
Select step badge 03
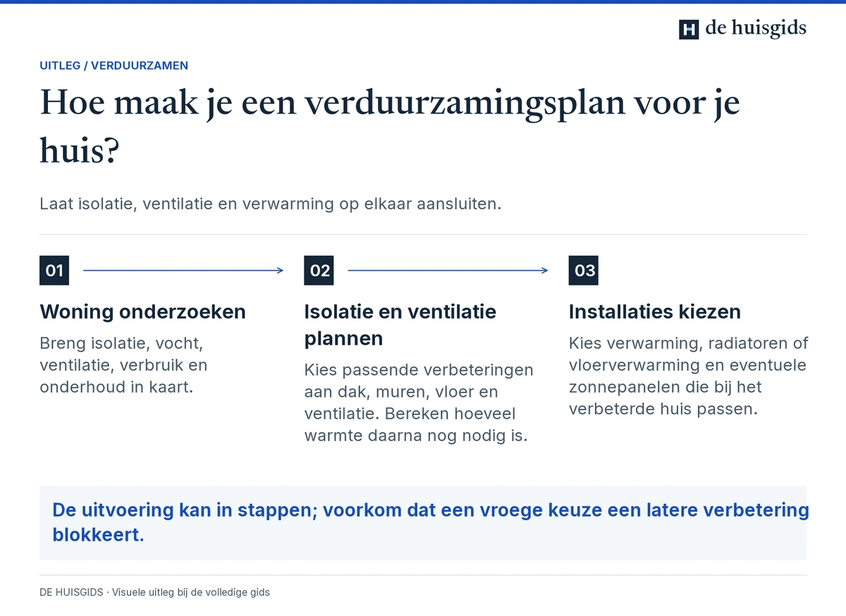click(584, 271)
